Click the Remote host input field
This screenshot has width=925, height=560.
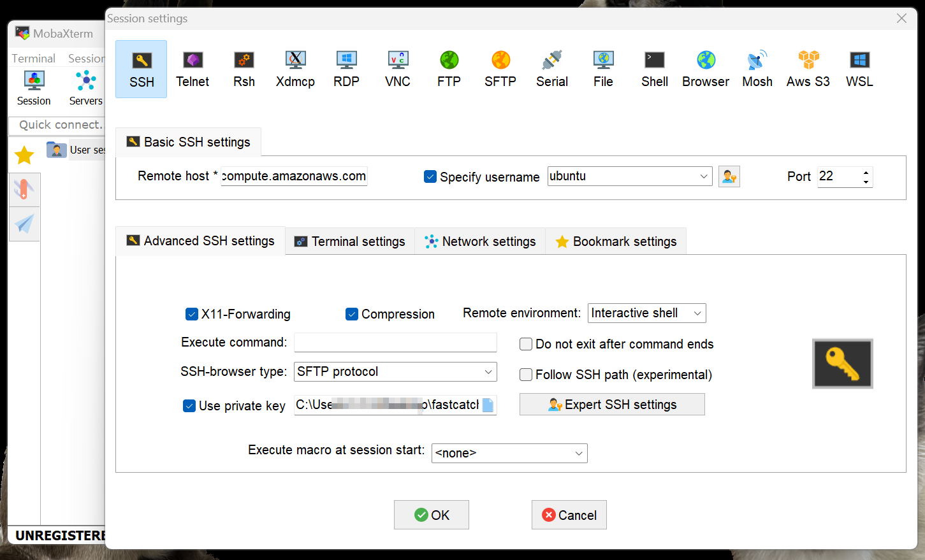(294, 176)
